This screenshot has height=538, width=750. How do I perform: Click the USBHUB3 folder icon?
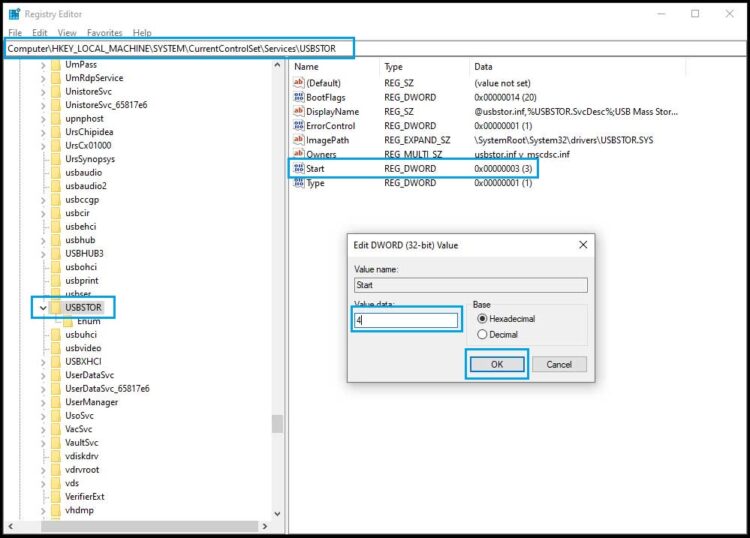click(x=56, y=253)
